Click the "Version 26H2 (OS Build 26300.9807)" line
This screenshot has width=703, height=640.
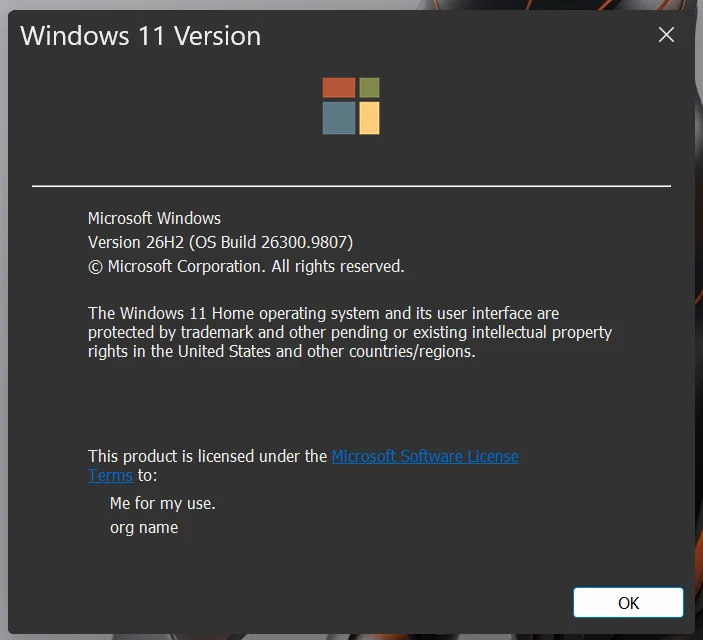pos(220,242)
